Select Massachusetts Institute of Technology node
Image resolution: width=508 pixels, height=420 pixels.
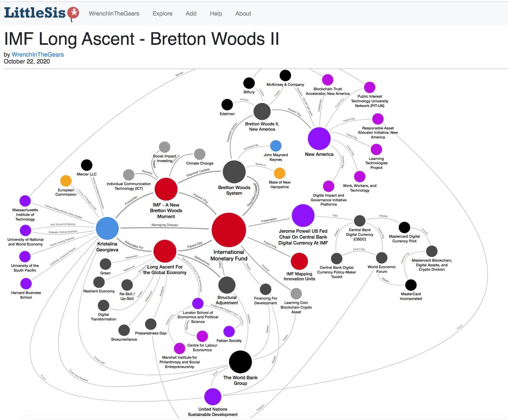pyautogui.click(x=25, y=201)
